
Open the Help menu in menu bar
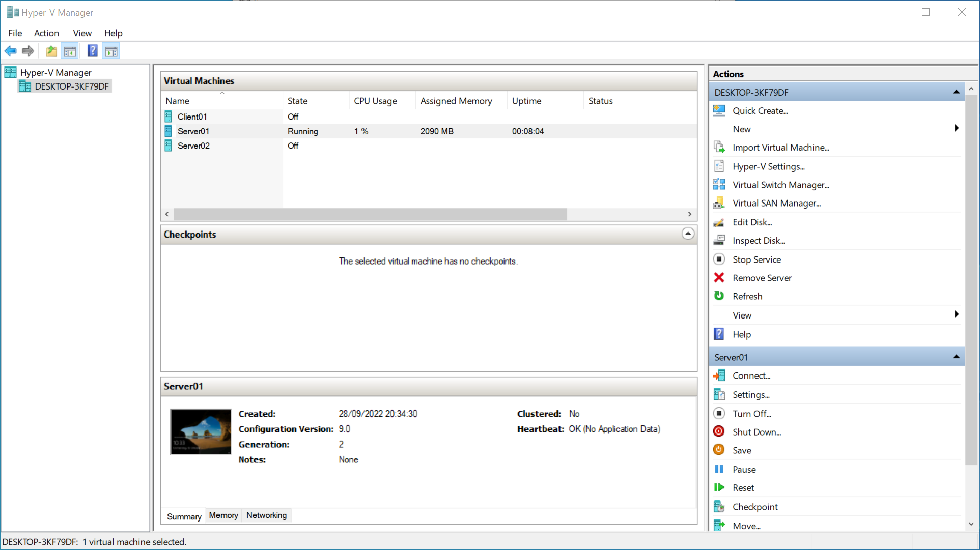click(x=113, y=33)
